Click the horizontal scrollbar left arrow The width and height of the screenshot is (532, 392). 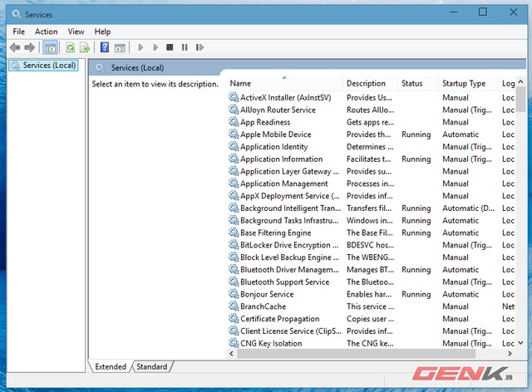(232, 353)
